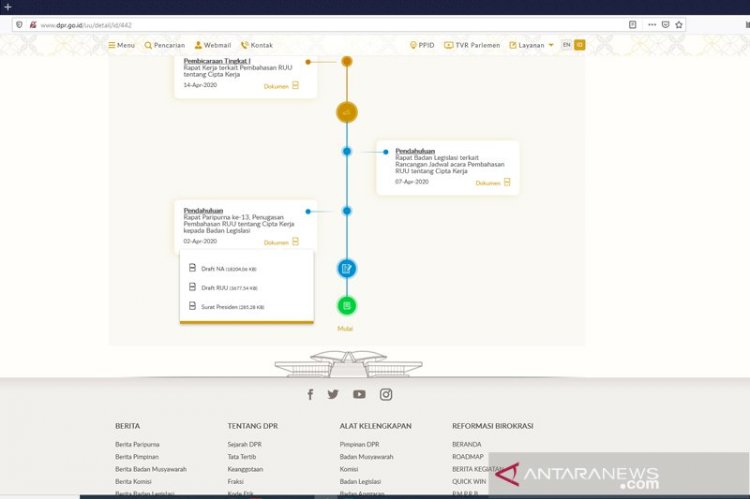750x499 pixels.
Task: Open the Kontak phone link
Action: [244, 45]
